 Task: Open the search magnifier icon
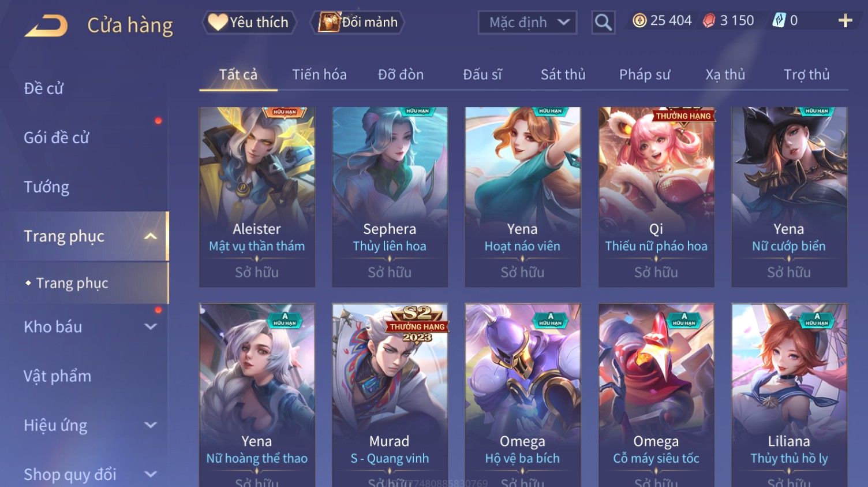(603, 23)
